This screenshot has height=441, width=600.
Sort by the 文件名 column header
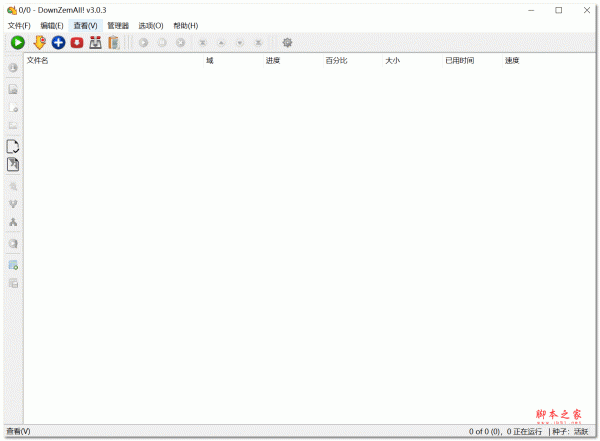pos(114,60)
